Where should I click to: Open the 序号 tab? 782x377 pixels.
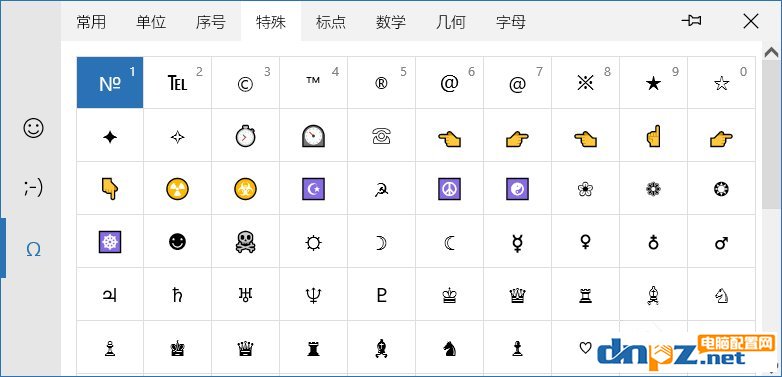pyautogui.click(x=211, y=22)
